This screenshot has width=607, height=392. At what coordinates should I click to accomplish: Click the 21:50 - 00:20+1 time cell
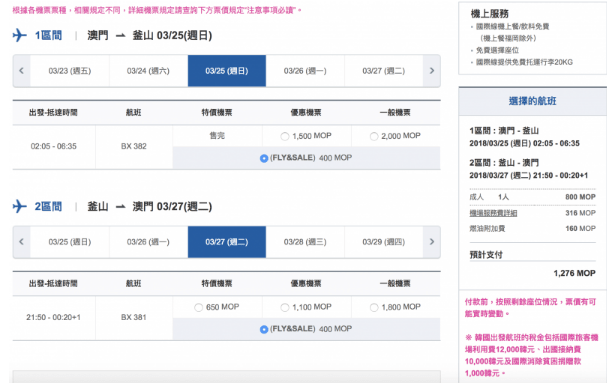[54, 317]
